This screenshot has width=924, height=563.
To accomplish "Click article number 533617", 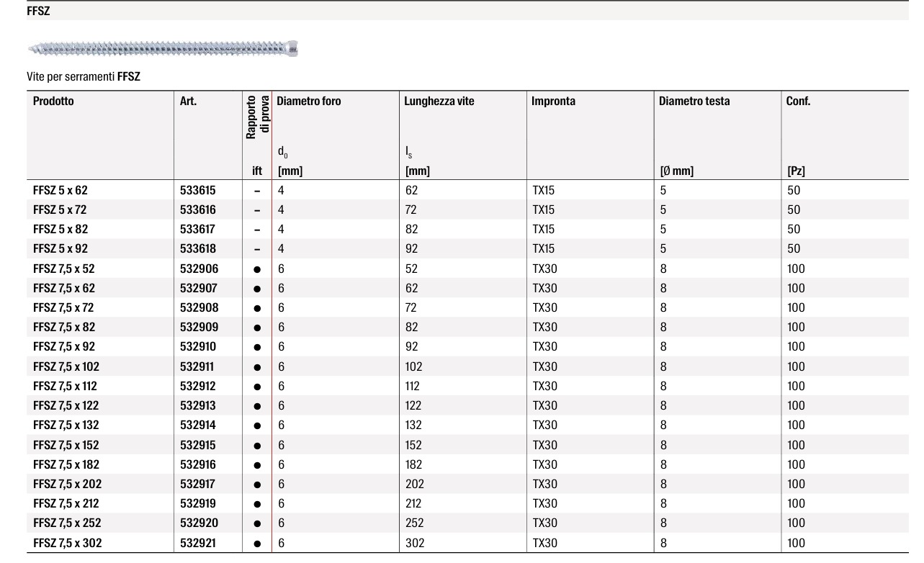I will (198, 230).
